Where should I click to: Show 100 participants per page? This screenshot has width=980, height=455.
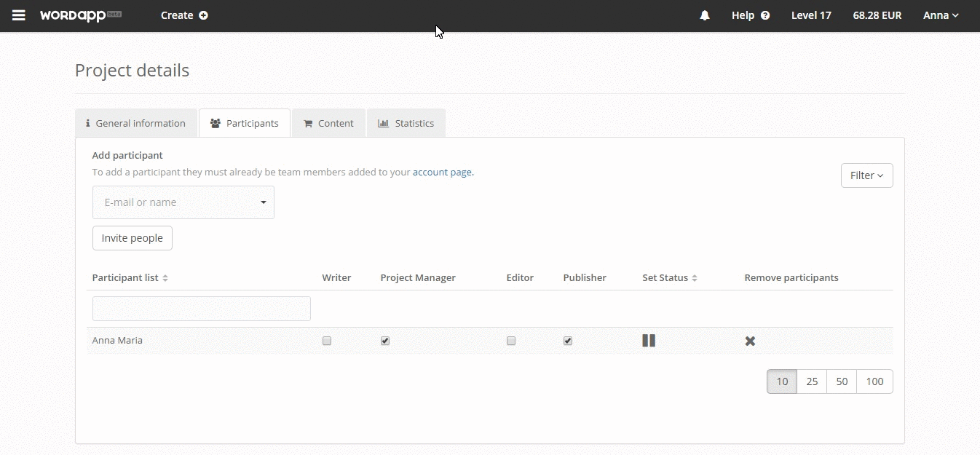point(874,381)
